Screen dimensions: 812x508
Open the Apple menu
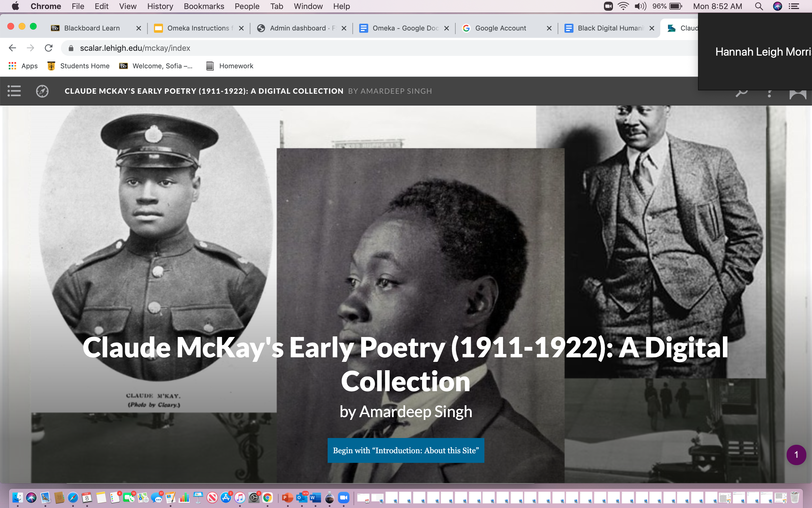(x=16, y=6)
